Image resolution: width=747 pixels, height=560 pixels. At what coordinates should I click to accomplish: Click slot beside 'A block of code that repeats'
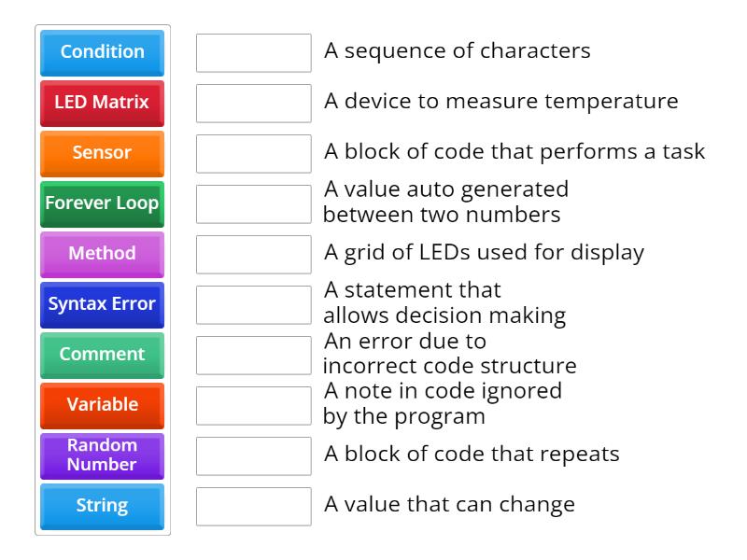coord(253,455)
